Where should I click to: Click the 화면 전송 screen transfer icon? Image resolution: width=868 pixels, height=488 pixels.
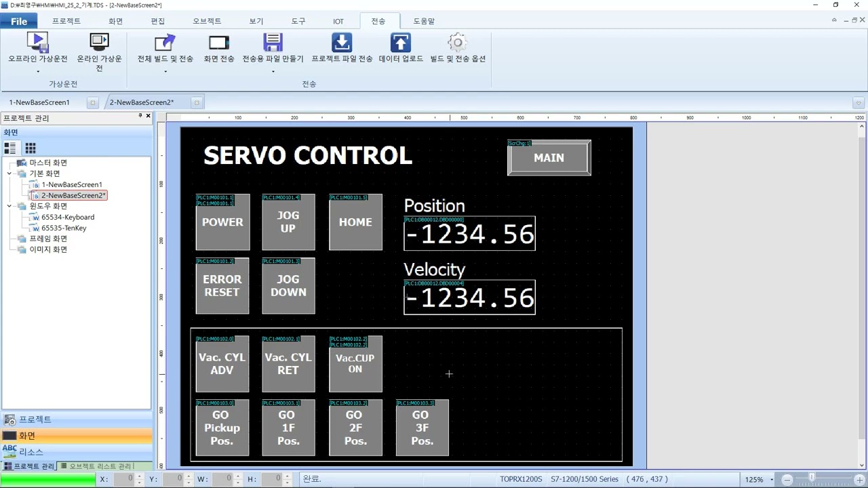[219, 43]
